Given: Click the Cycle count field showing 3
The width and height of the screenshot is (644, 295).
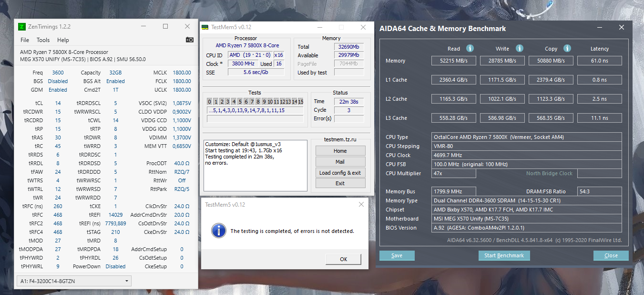Looking at the screenshot, I should (x=349, y=110).
